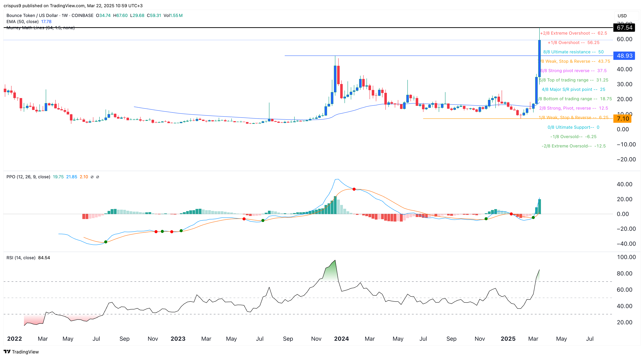The image size is (644, 358).
Task: Click the red crossover dot near 2024 PPO peak
Action: pyautogui.click(x=354, y=189)
